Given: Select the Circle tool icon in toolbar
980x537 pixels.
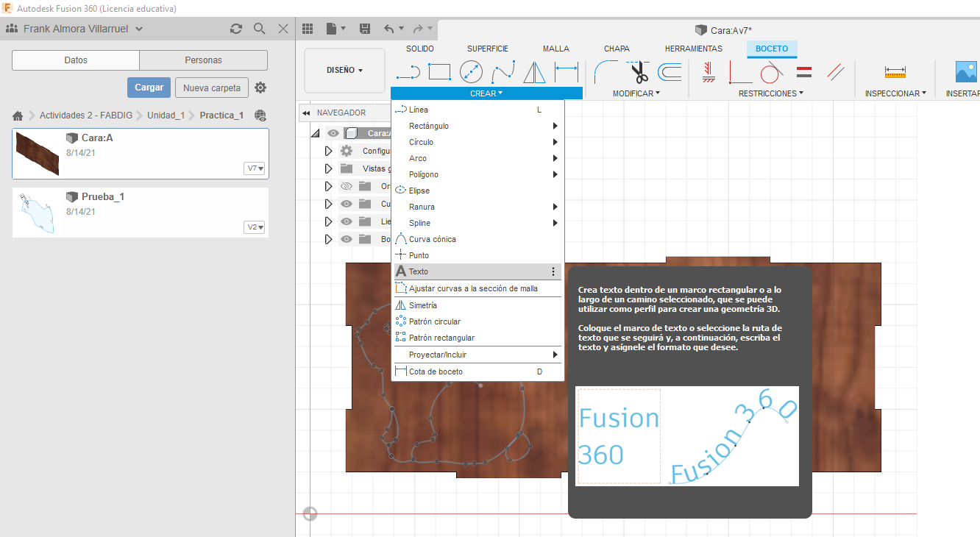Looking at the screenshot, I should 471,72.
